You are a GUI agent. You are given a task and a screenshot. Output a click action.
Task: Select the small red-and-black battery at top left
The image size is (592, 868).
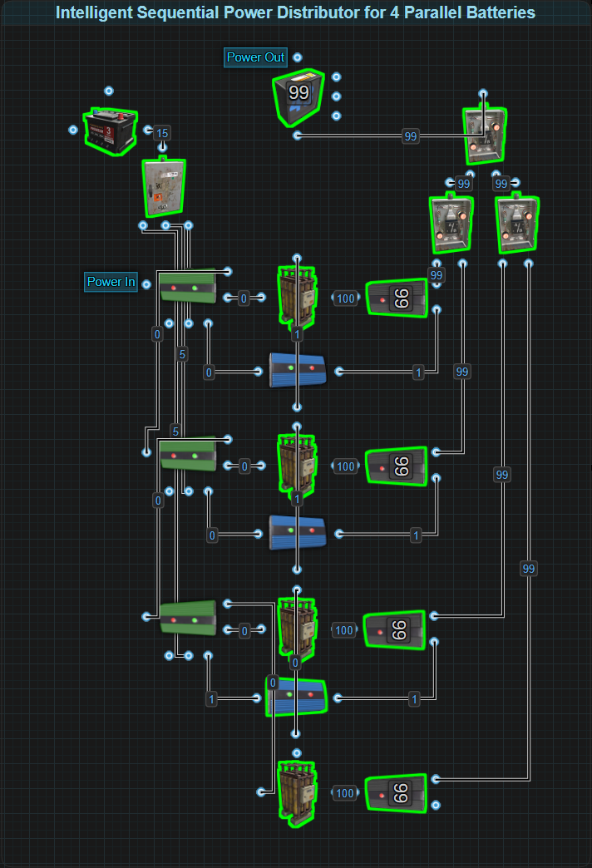111,131
